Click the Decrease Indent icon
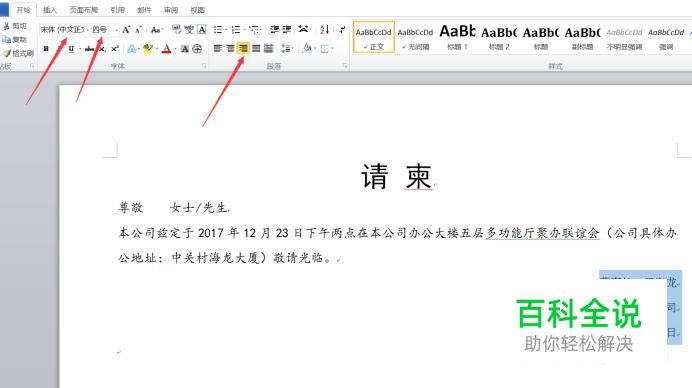The image size is (692, 388). tap(275, 30)
